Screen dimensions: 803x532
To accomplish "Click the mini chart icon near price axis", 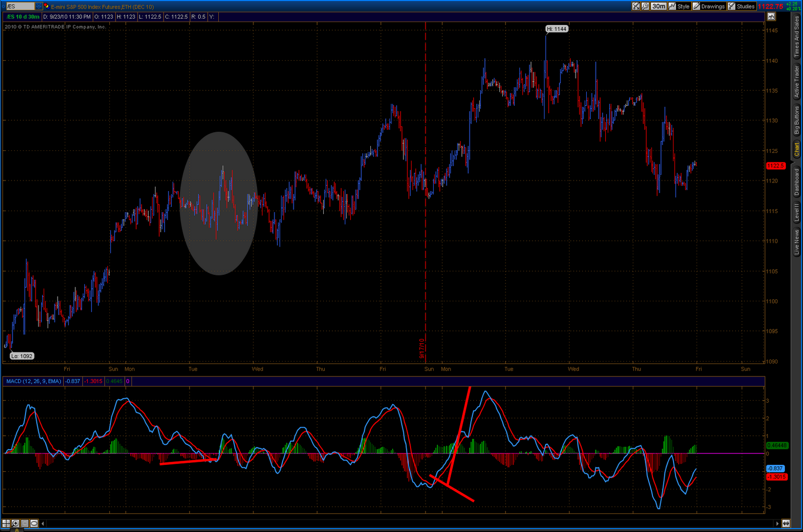I will click(771, 17).
